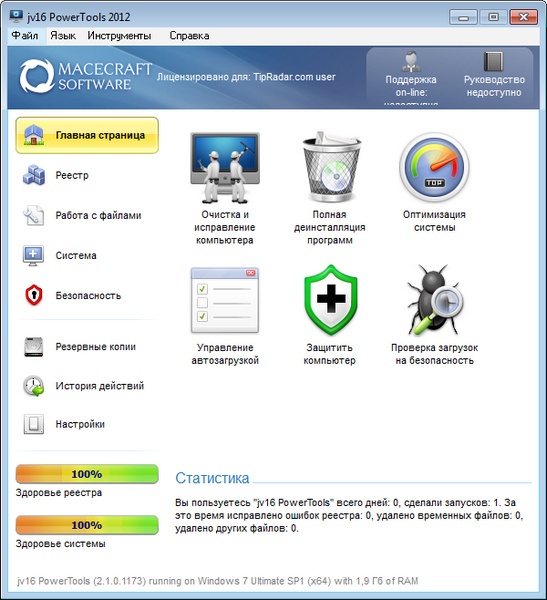Click the Настройки switch icon

[x=34, y=424]
